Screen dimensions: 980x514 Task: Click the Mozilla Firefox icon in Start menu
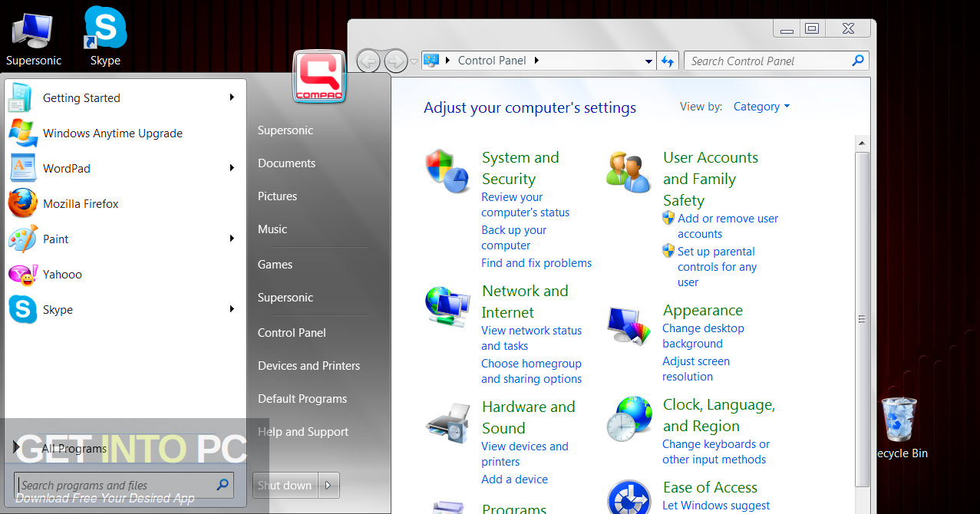(23, 203)
